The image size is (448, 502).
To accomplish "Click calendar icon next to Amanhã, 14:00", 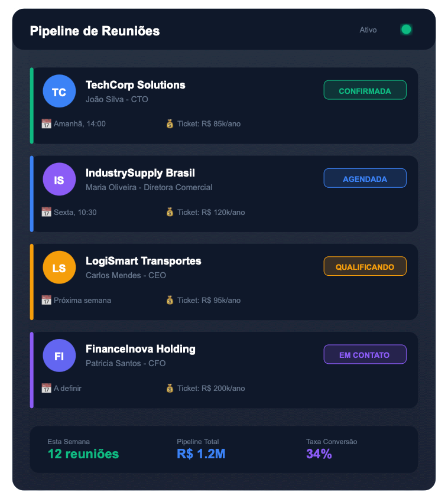I will tap(47, 124).
